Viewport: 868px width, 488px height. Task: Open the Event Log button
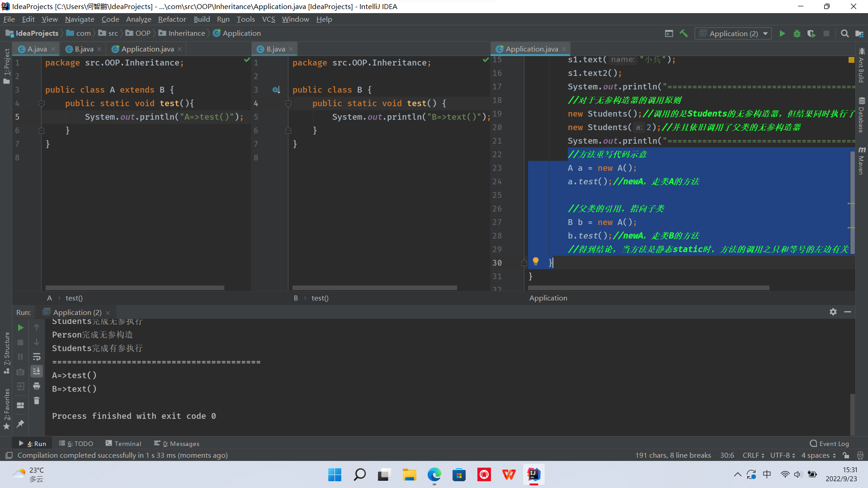(x=830, y=444)
